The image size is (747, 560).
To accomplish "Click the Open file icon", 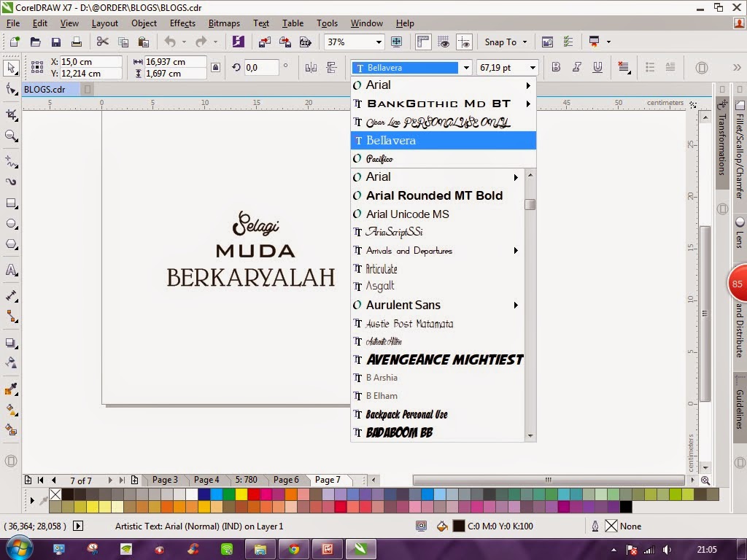I will 35,42.
